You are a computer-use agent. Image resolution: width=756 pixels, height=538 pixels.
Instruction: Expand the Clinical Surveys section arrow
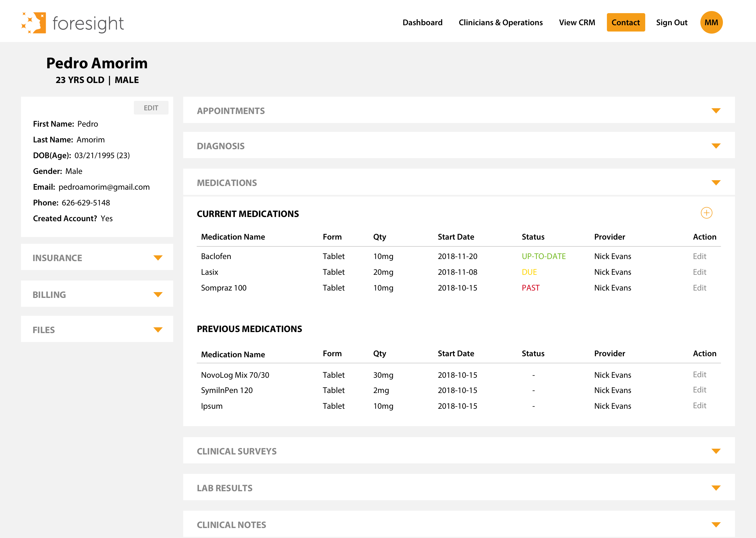[716, 451]
